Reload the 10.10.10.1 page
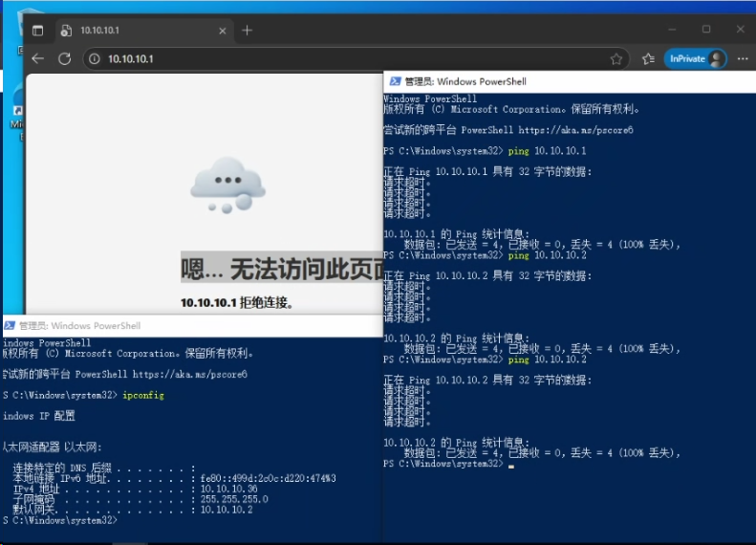Viewport: 756px width, 545px height. [65, 58]
